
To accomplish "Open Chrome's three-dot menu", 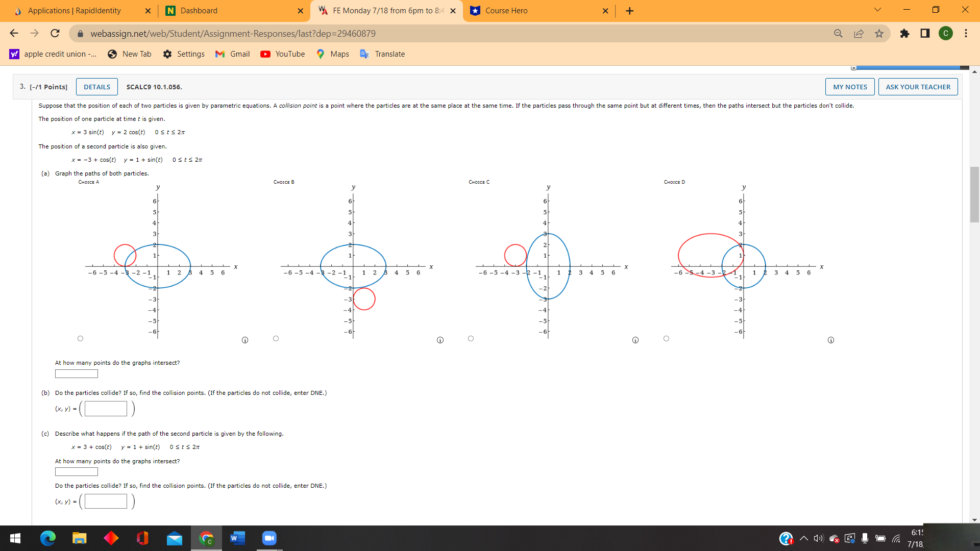I will coord(966,33).
